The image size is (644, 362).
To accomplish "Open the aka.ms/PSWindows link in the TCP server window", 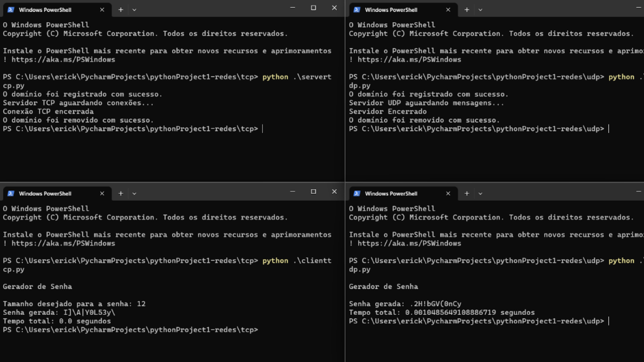I will [x=63, y=60].
